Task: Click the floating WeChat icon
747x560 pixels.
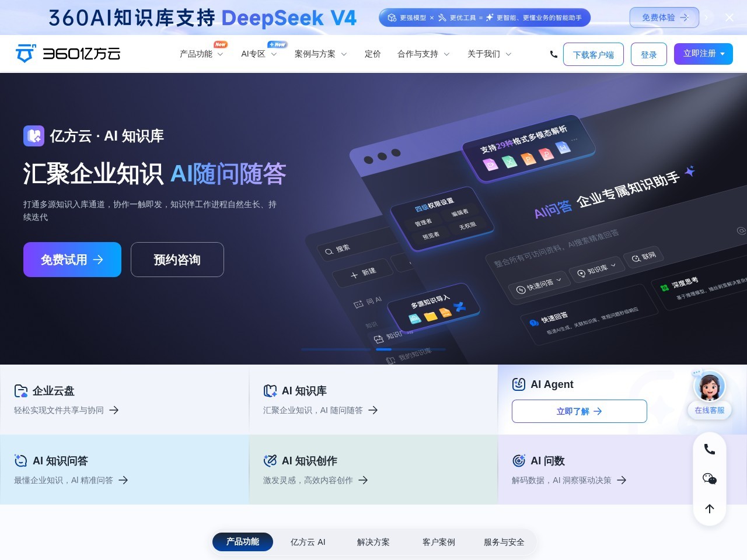Action: click(x=710, y=479)
